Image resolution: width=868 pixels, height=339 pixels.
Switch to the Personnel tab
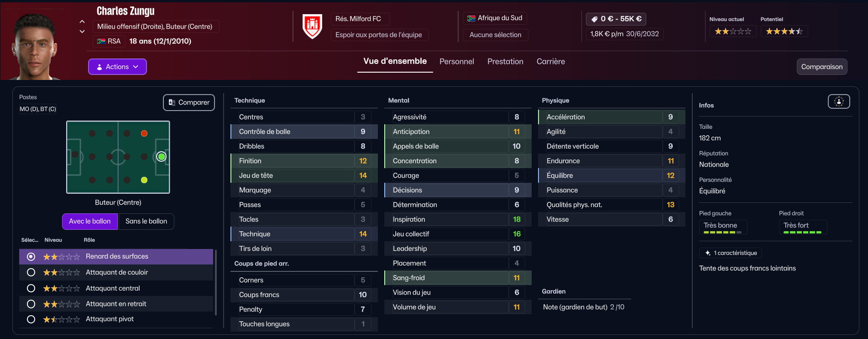(457, 62)
